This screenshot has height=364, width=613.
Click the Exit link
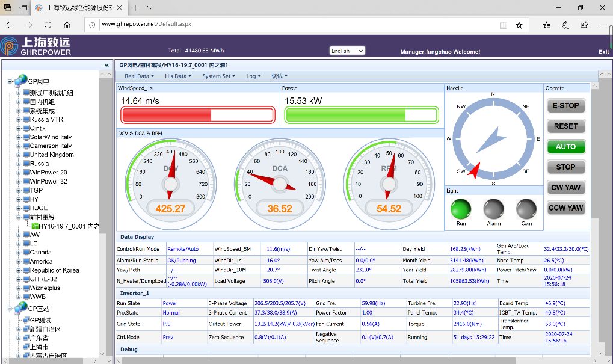click(x=603, y=52)
